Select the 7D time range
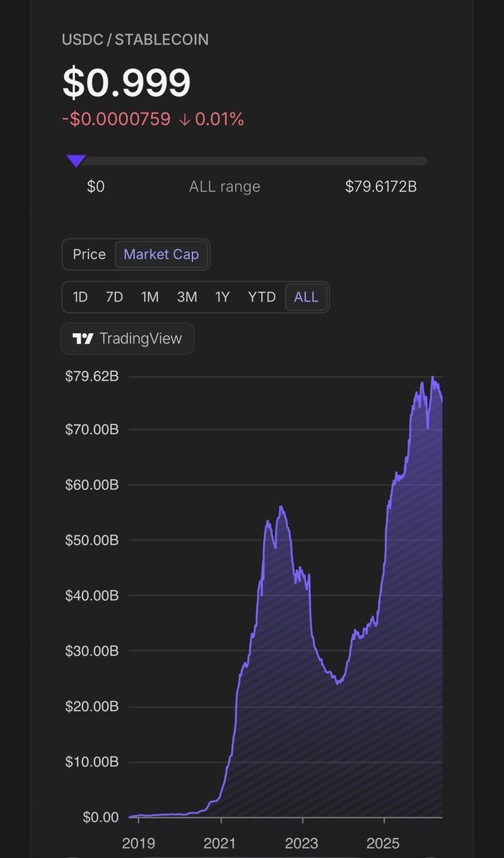Viewport: 504px width, 858px height. pos(114,297)
